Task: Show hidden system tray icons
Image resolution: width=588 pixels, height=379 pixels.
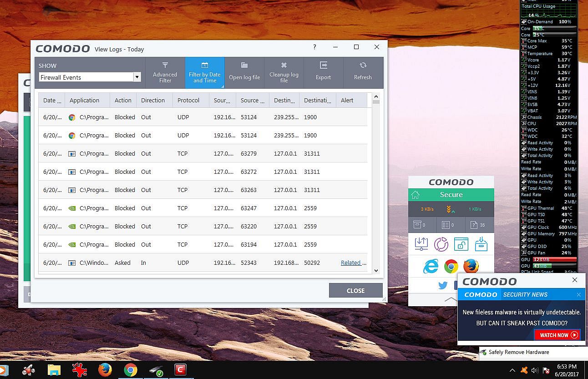Action: pyautogui.click(x=512, y=370)
